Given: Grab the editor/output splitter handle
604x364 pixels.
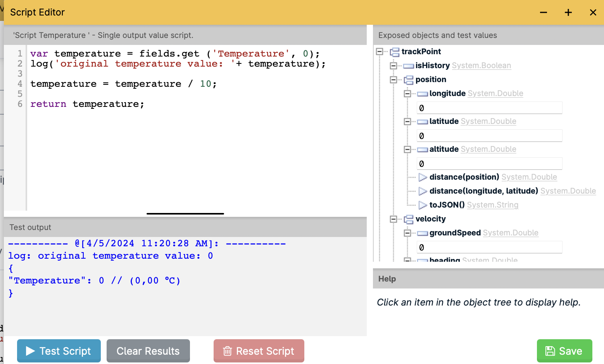Looking at the screenshot, I should [185, 213].
